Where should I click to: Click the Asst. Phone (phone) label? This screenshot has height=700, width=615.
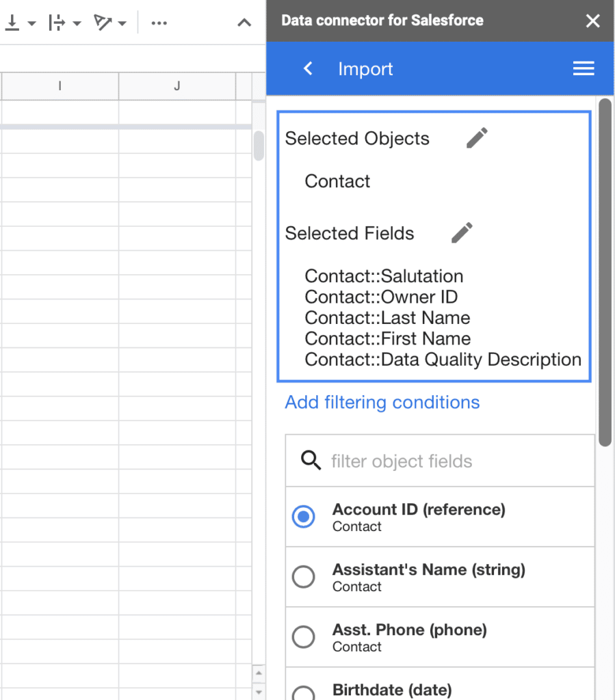(410, 630)
